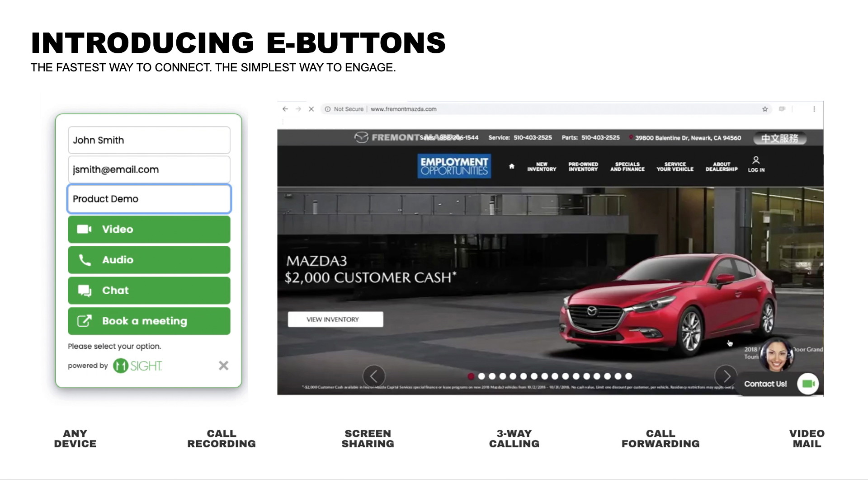The width and height of the screenshot is (868, 488).
Task: Bookmark the page with the star icon
Action: pyautogui.click(x=765, y=109)
